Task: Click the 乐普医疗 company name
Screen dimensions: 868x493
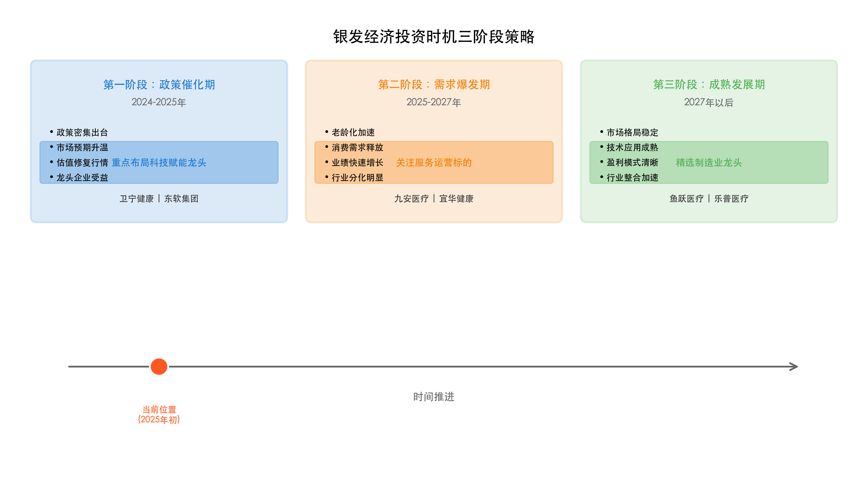Action: click(731, 199)
